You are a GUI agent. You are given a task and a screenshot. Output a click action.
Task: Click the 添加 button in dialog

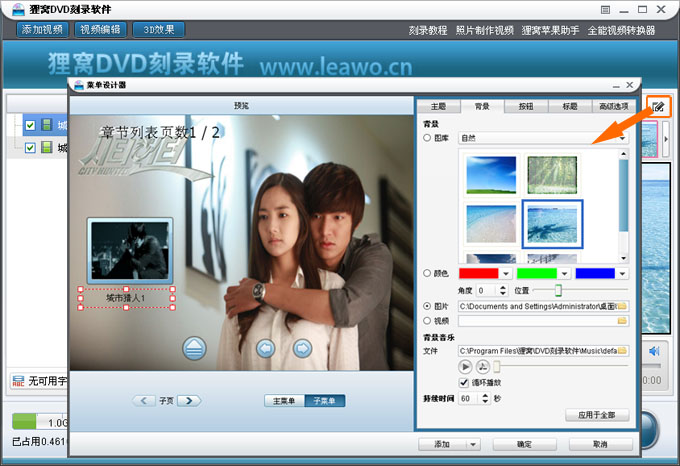(x=443, y=444)
